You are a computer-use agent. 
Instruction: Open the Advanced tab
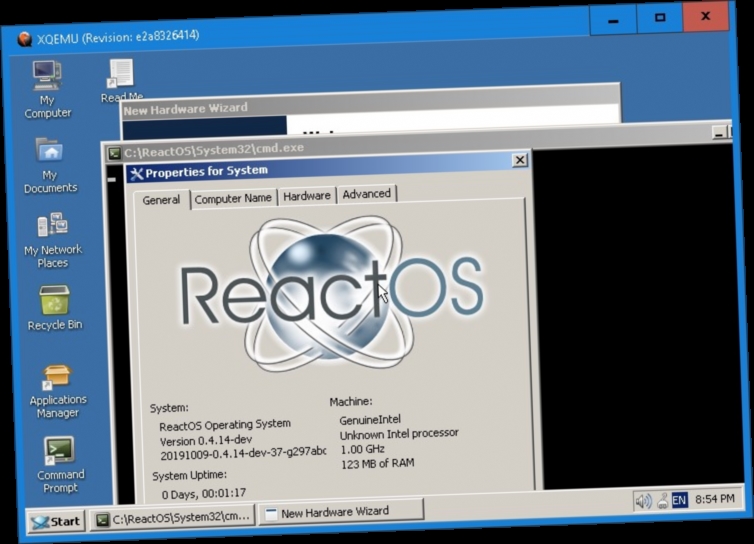pos(366,194)
